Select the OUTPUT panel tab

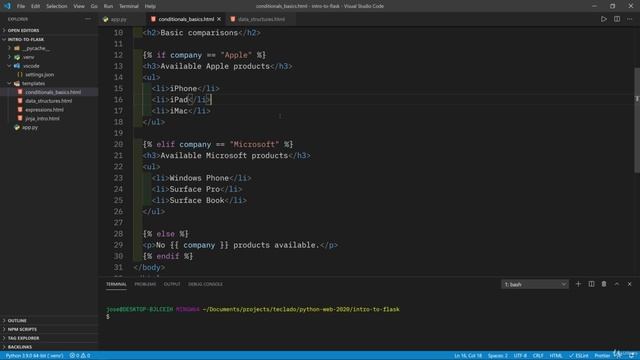172,284
